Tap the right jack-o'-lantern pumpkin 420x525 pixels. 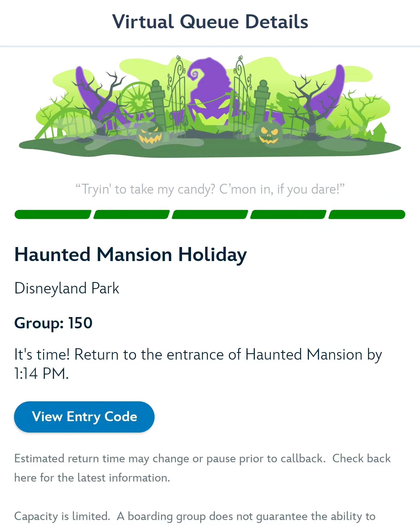pyautogui.click(x=269, y=134)
